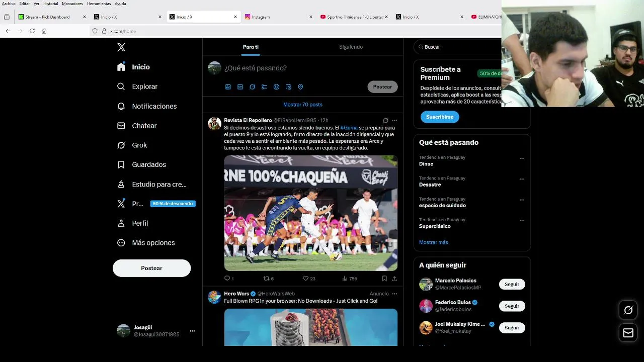Open Guardados bookmarks in the sidebar
Image resolution: width=644 pixels, height=362 pixels.
point(141,164)
